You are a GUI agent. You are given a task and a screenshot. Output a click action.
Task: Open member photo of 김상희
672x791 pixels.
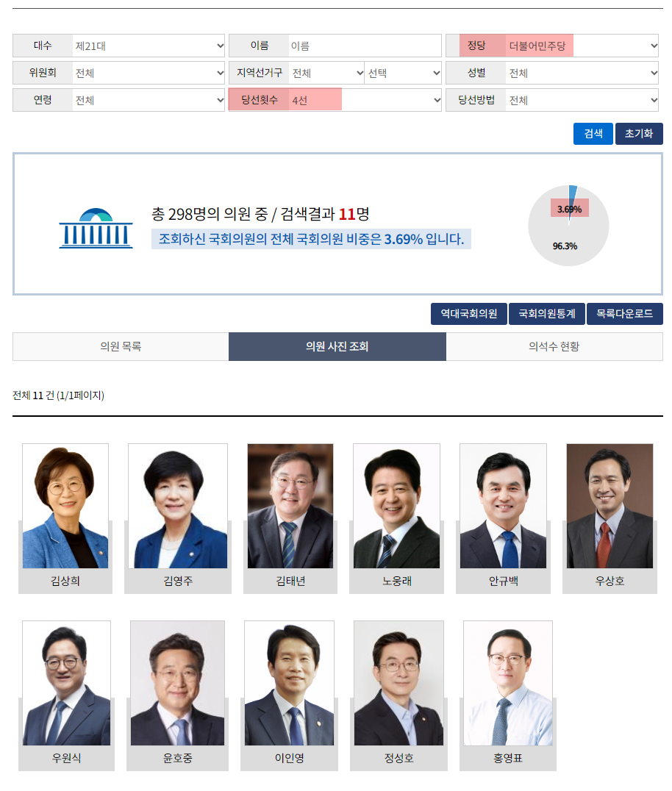click(x=65, y=506)
